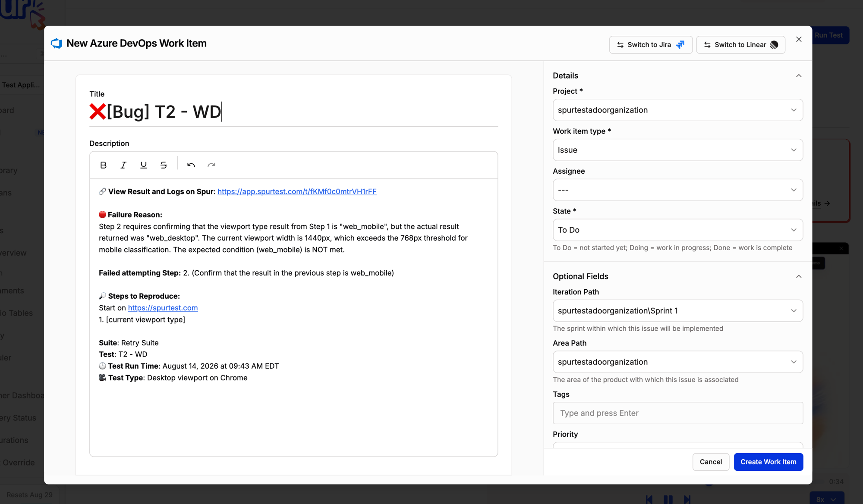Screen dimensions: 863x504
Task: Open the Spur result link app.spurtest.com
Action: point(297,191)
